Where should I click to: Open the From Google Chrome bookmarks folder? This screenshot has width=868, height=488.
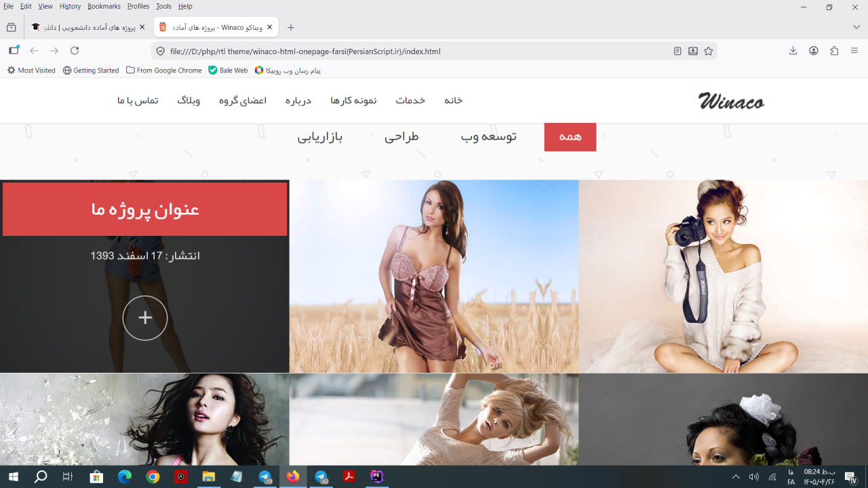(x=164, y=70)
